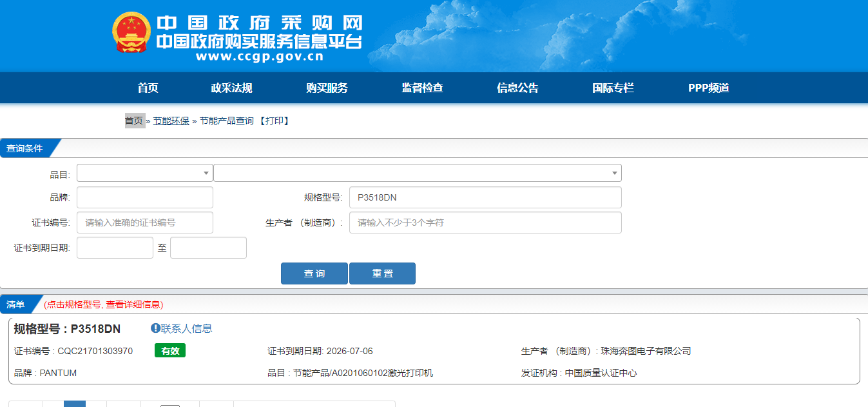Click the 证书编号 certificate number field
The height and width of the screenshot is (407, 868).
(x=144, y=223)
